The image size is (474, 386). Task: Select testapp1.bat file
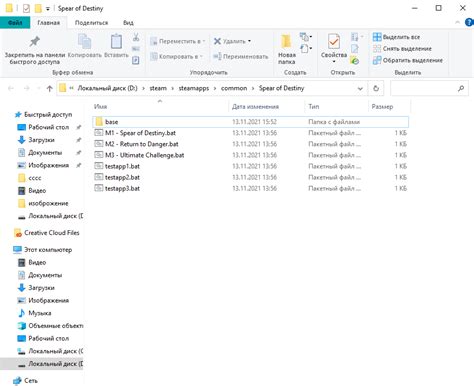click(x=250, y=166)
